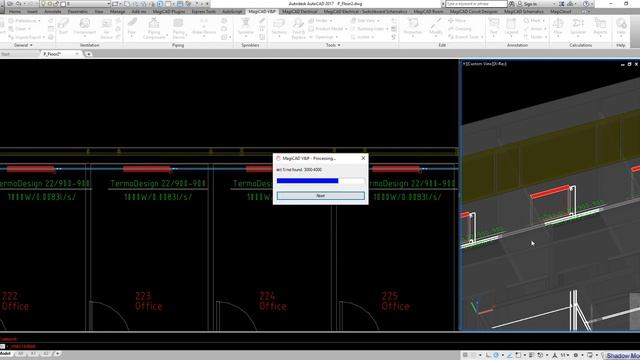
Task: Click the 223 Office room label
Action: [149, 301]
